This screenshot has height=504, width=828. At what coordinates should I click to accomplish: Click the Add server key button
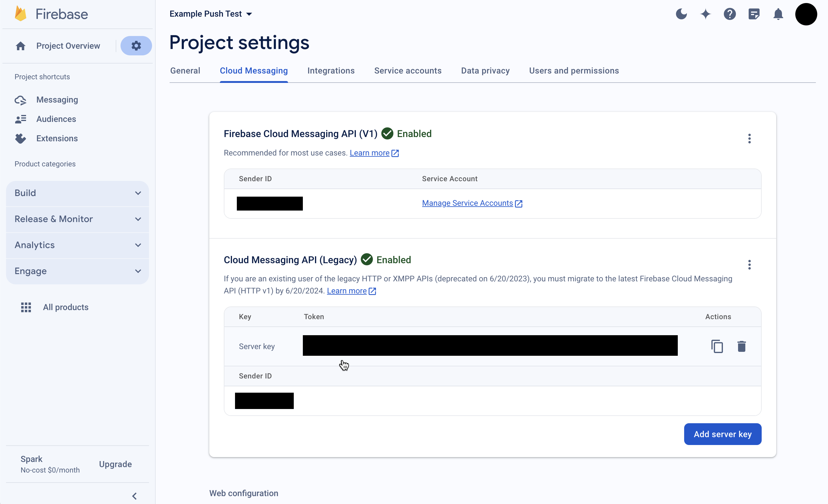pos(723,434)
